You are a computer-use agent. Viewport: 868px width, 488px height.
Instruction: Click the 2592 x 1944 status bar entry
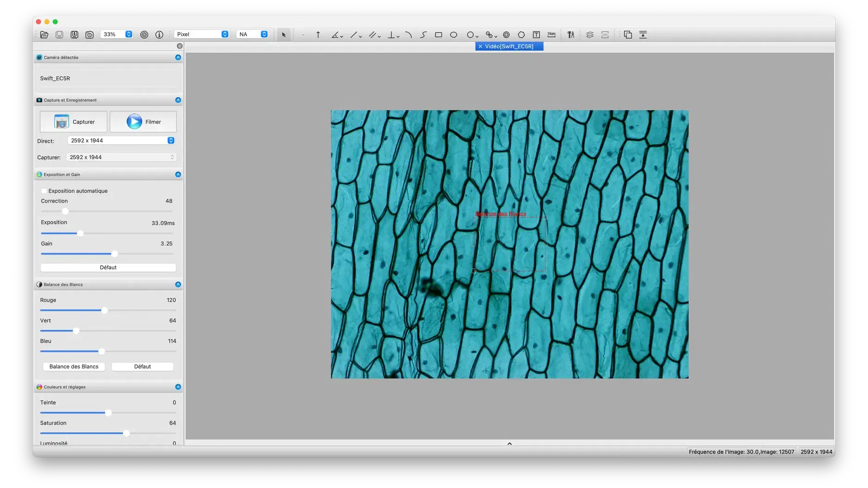(x=816, y=452)
